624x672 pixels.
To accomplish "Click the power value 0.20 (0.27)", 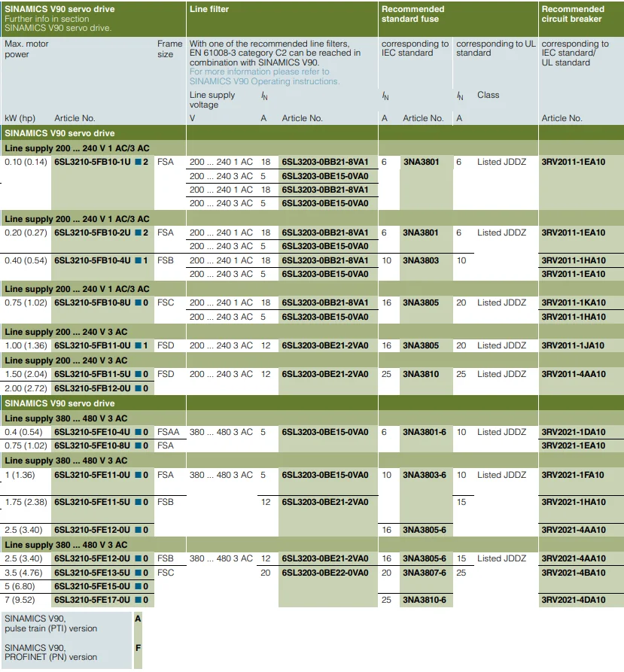I will tap(26, 233).
